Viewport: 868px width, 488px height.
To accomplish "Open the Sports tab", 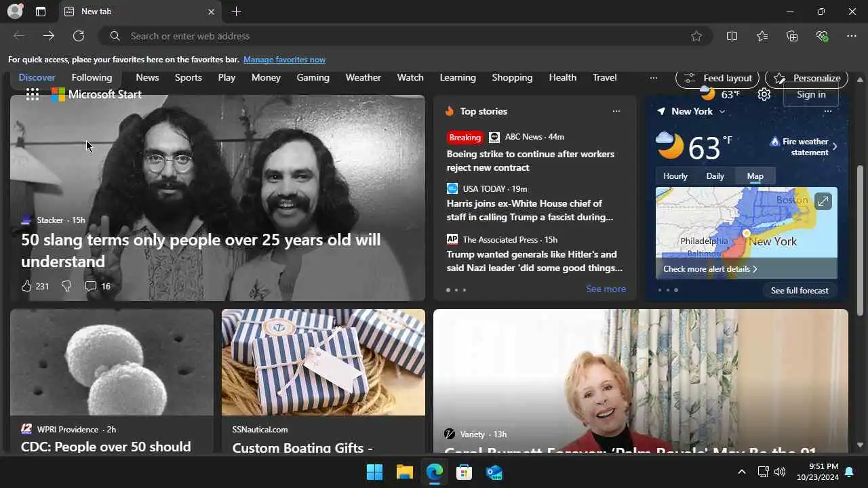I will 189,77.
